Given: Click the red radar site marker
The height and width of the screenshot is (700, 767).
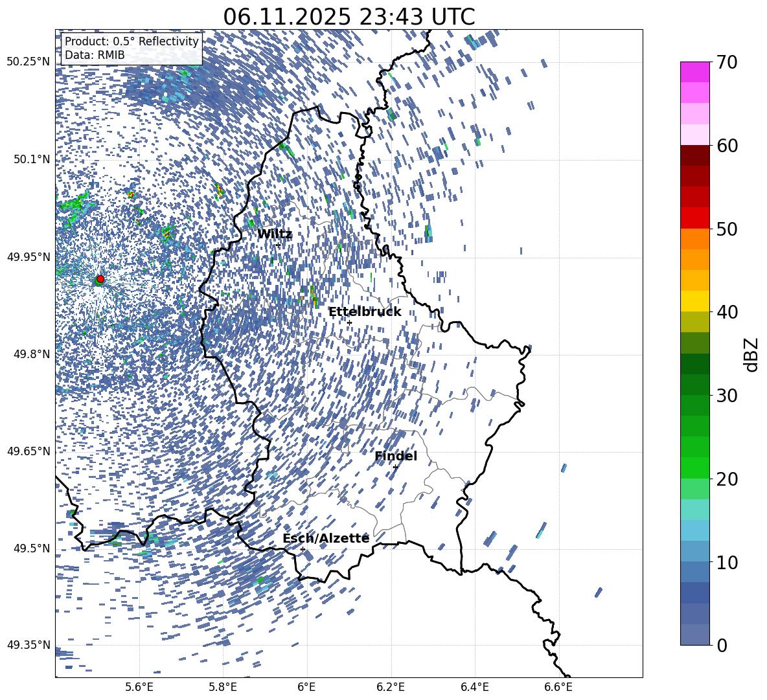Looking at the screenshot, I should pyautogui.click(x=100, y=279).
